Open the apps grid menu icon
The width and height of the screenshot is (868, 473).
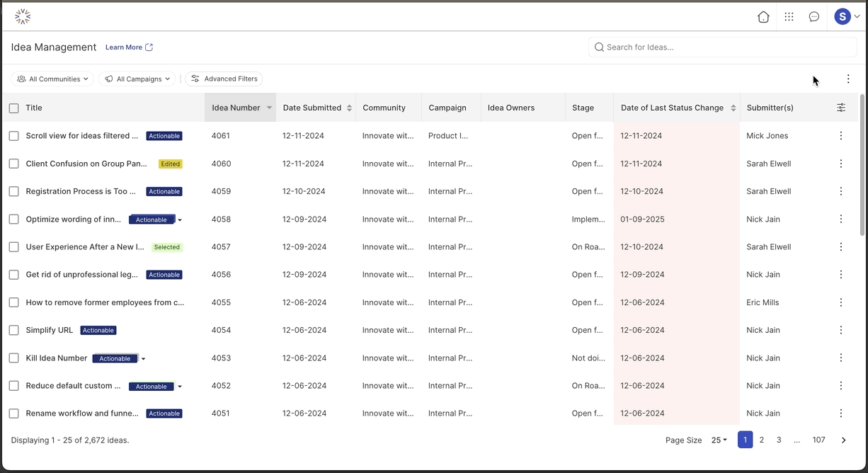(x=789, y=17)
